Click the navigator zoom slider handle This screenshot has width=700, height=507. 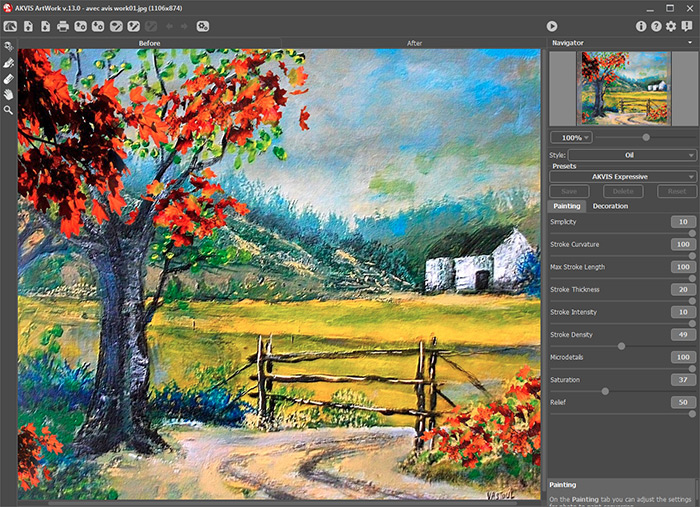pyautogui.click(x=646, y=137)
